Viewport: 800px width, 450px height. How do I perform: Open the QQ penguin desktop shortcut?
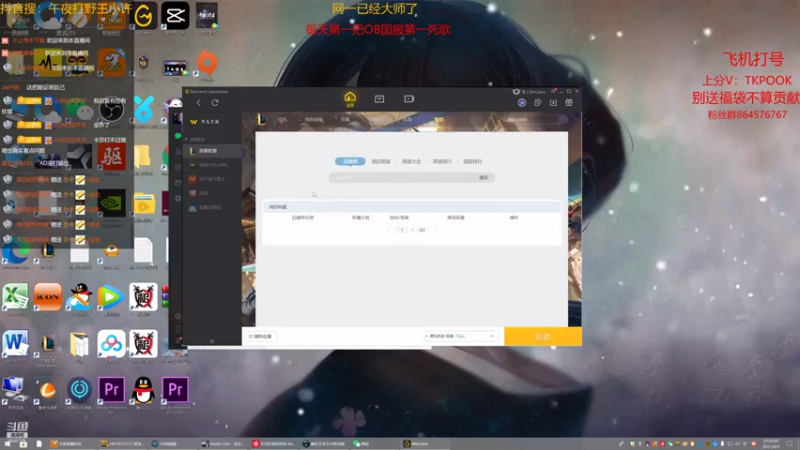point(143,390)
